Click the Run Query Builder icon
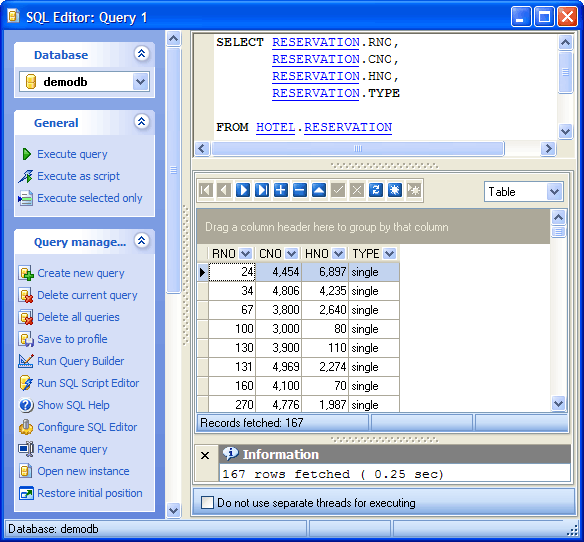This screenshot has width=584, height=542. [26, 361]
